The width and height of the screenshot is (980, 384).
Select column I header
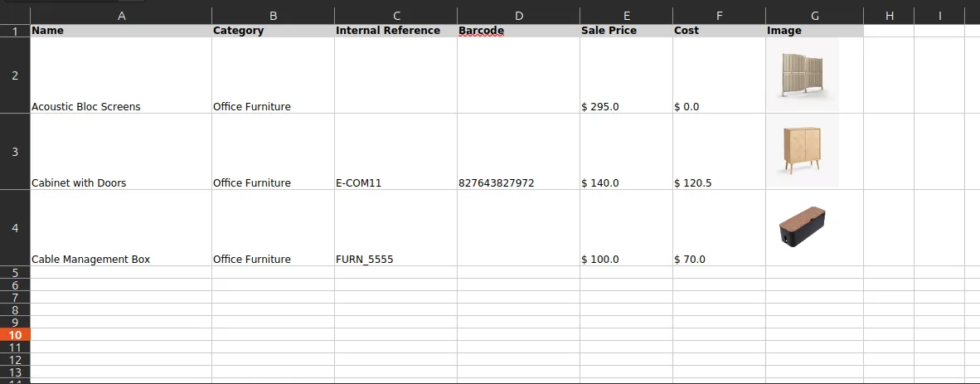[x=939, y=17]
